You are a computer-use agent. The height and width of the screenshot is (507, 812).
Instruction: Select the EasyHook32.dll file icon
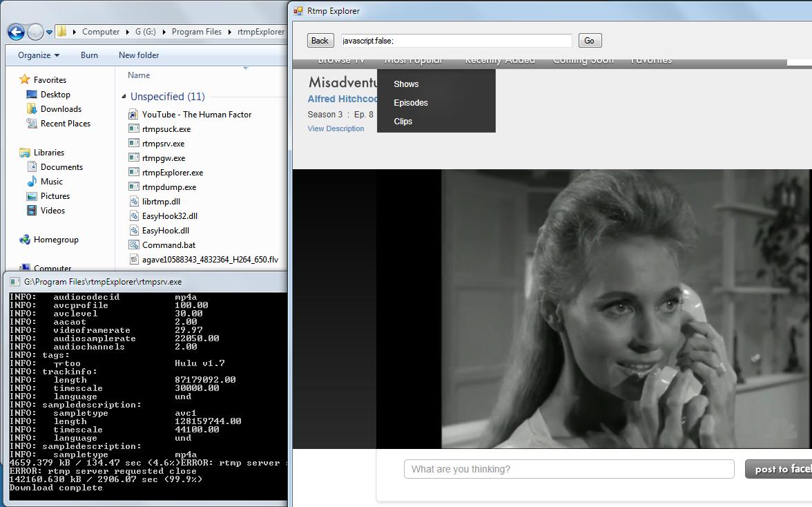(134, 216)
